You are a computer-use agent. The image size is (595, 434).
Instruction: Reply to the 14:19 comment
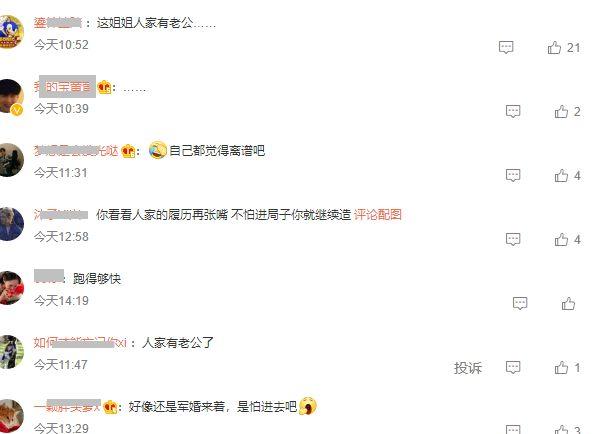520,303
